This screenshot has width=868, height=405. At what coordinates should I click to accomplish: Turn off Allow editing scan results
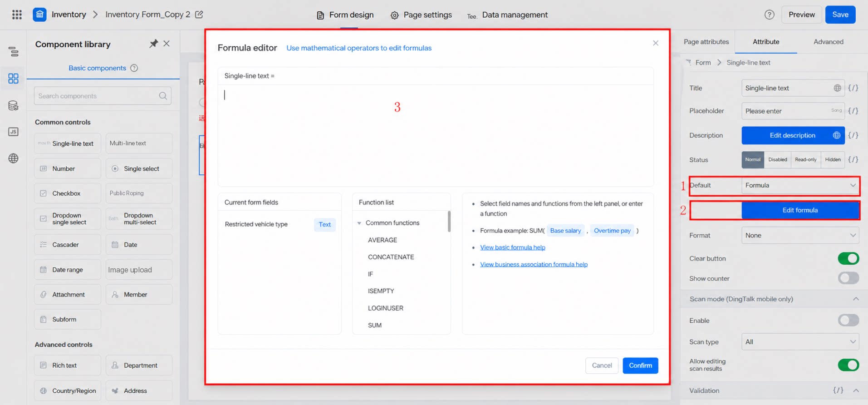[848, 365]
